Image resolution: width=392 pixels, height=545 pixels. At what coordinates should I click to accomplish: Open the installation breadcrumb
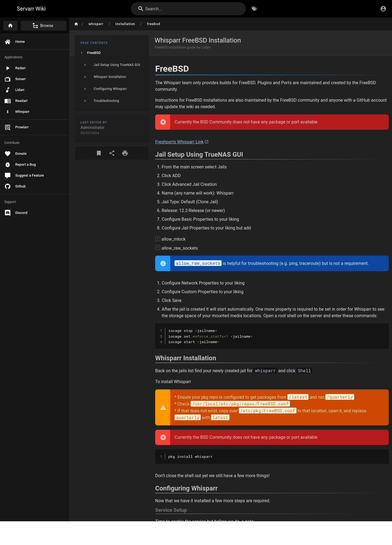pos(125,24)
